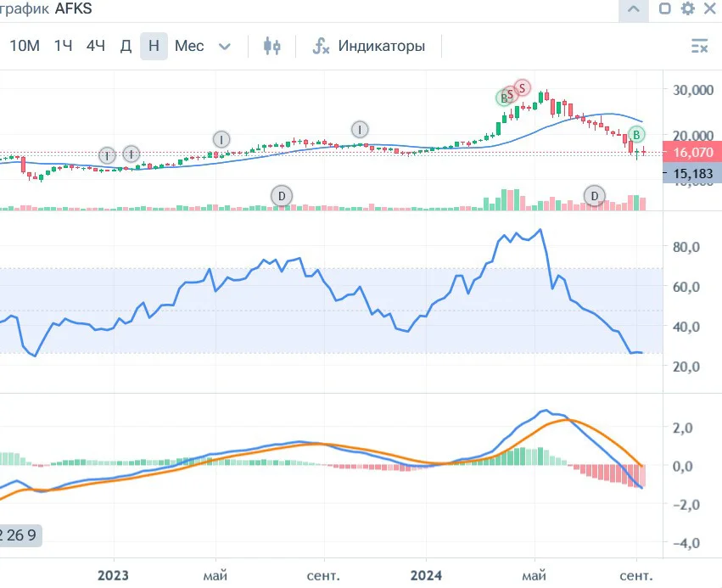Collapse panel with the up chevron
Screen dimensions: 722x588
(634, 9)
